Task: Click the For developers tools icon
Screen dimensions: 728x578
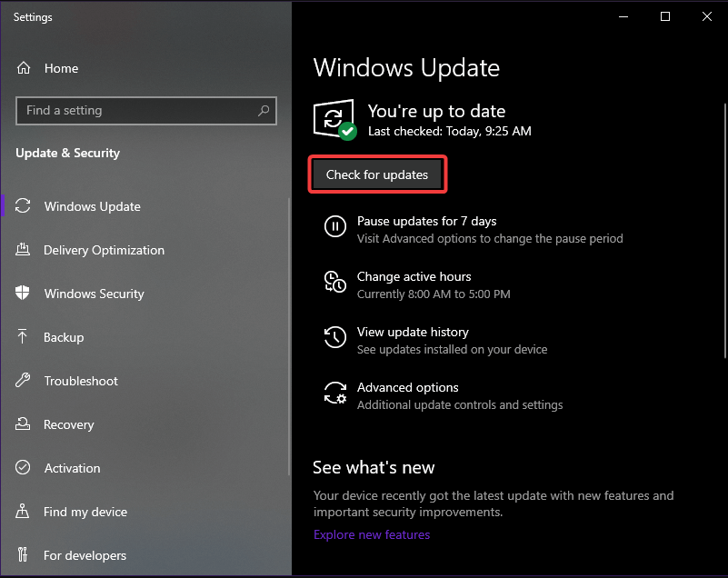Action: coord(23,554)
